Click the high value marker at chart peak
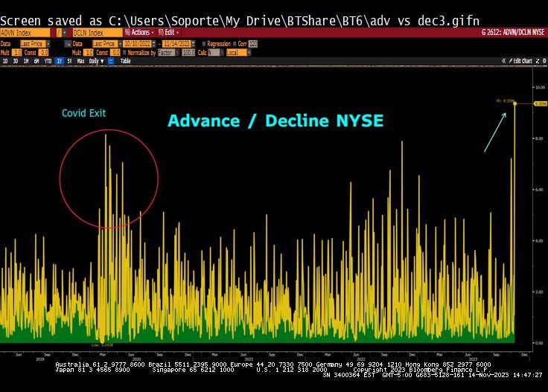Viewport: 548px width, 392px height. (x=514, y=103)
